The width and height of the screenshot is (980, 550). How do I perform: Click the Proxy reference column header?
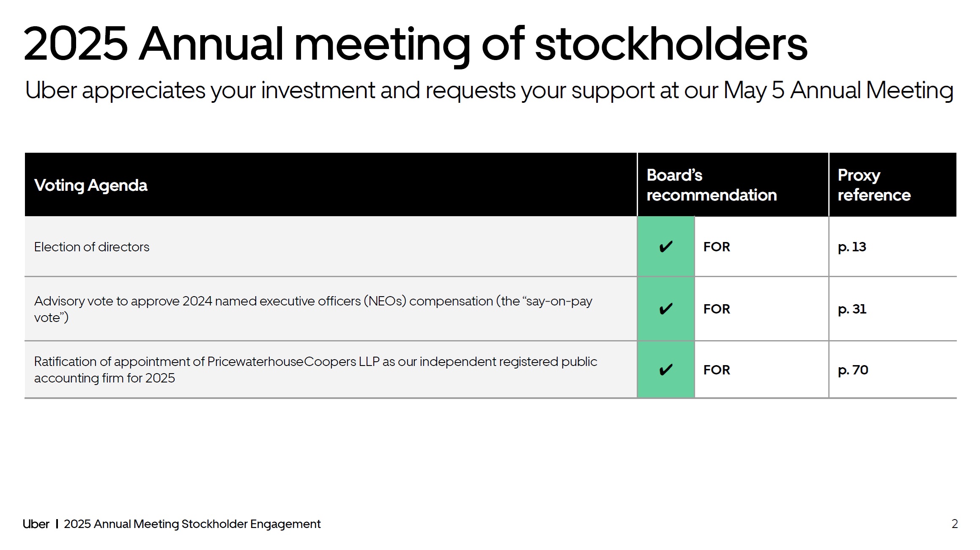tap(874, 185)
